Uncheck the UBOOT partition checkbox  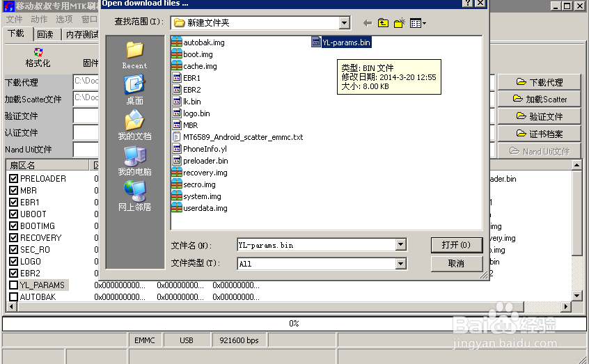(x=13, y=214)
